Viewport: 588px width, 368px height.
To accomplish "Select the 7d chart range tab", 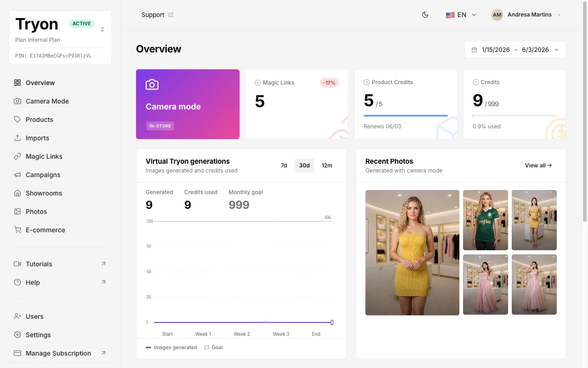I will click(284, 166).
